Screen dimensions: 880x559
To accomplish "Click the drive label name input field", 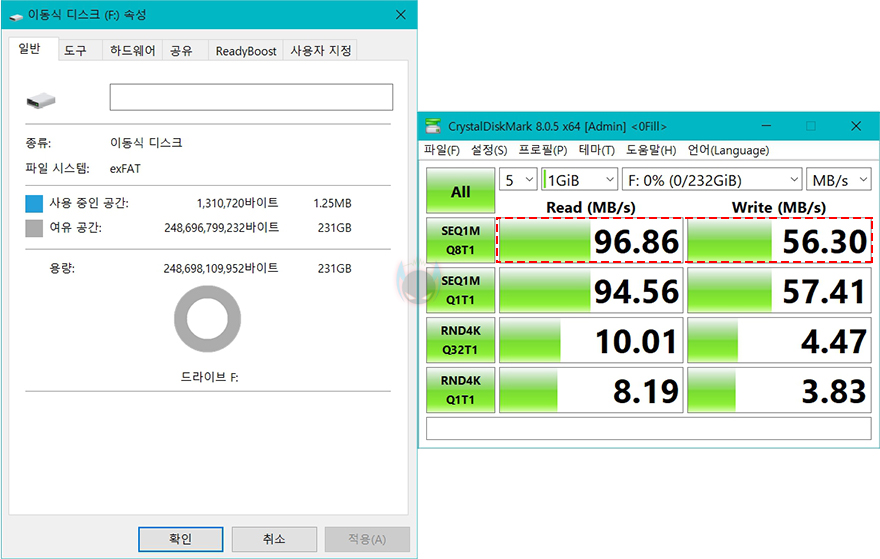I will coord(251,97).
